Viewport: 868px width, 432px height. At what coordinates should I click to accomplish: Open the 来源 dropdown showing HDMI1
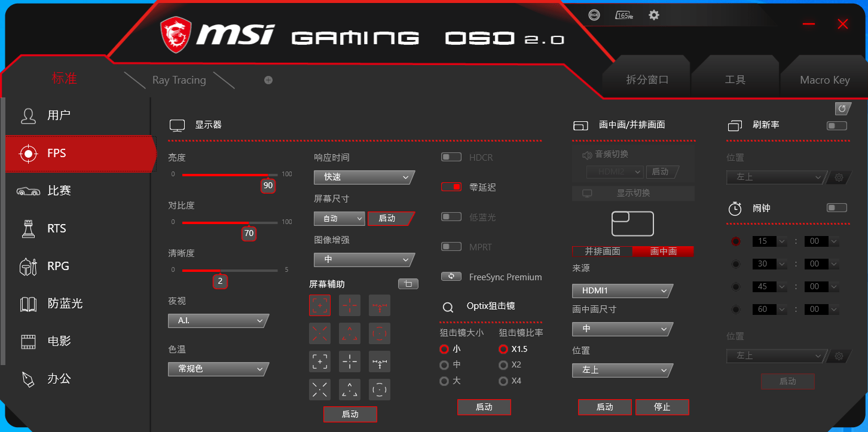622,291
